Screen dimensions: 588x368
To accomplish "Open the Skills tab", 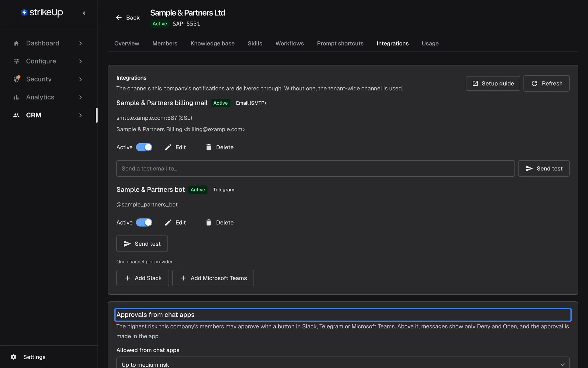I will click(x=255, y=44).
